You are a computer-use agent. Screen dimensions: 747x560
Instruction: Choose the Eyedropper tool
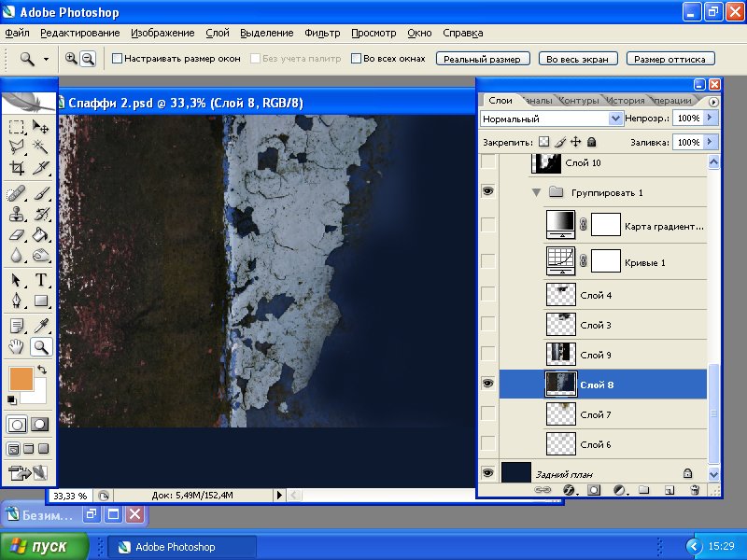[41, 326]
